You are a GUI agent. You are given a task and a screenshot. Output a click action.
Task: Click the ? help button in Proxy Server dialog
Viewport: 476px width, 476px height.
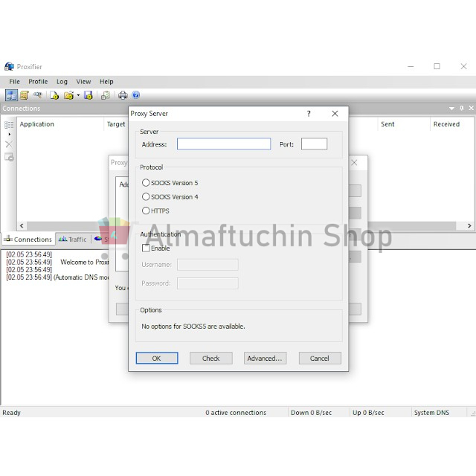[x=309, y=114]
